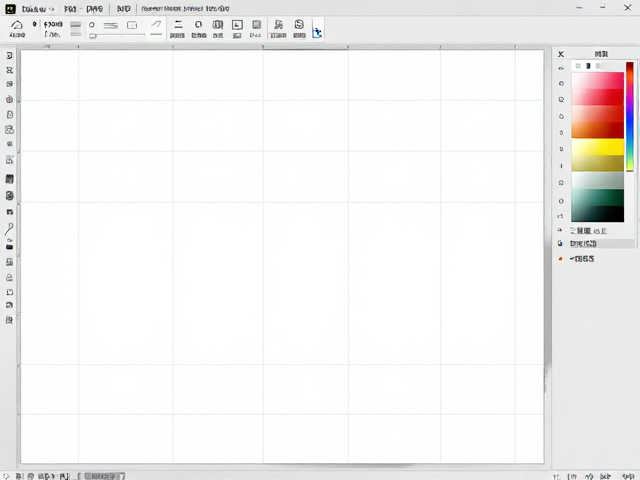Click the gray square icon in the toolbar
The height and width of the screenshot is (480, 640).
click(x=256, y=24)
